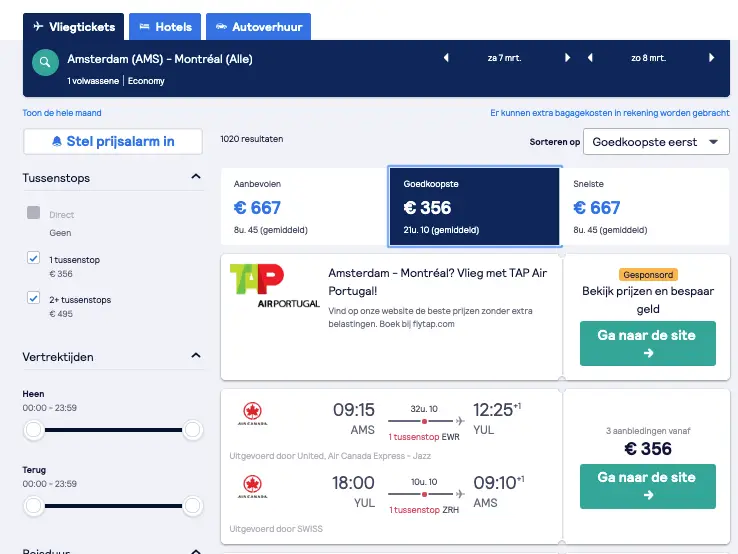
Task: Collapse the Tussenstops filter section
Action: point(196,177)
